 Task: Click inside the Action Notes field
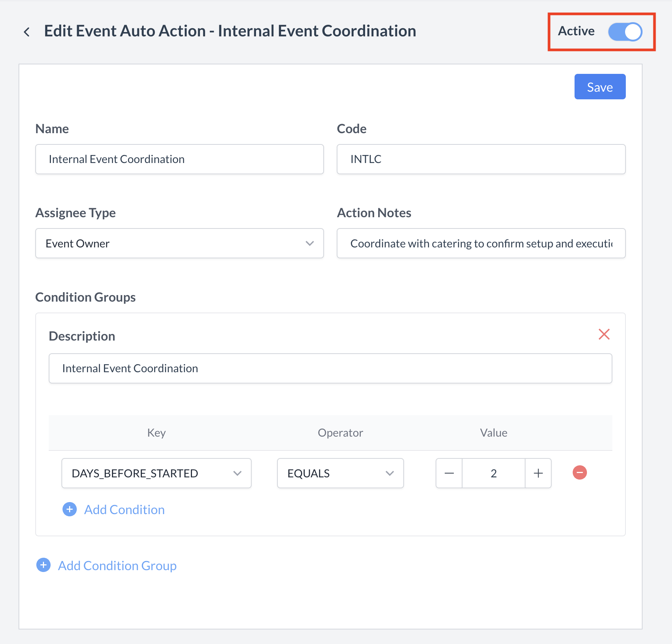coord(481,243)
